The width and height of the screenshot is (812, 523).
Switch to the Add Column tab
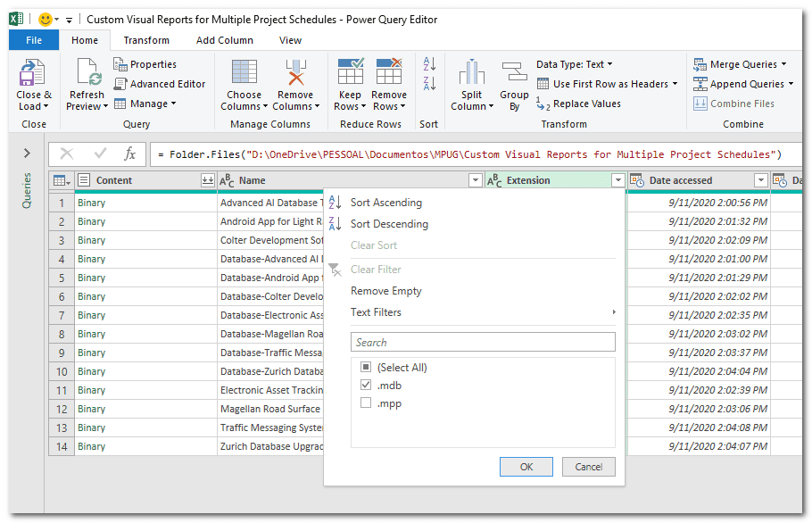click(x=224, y=40)
